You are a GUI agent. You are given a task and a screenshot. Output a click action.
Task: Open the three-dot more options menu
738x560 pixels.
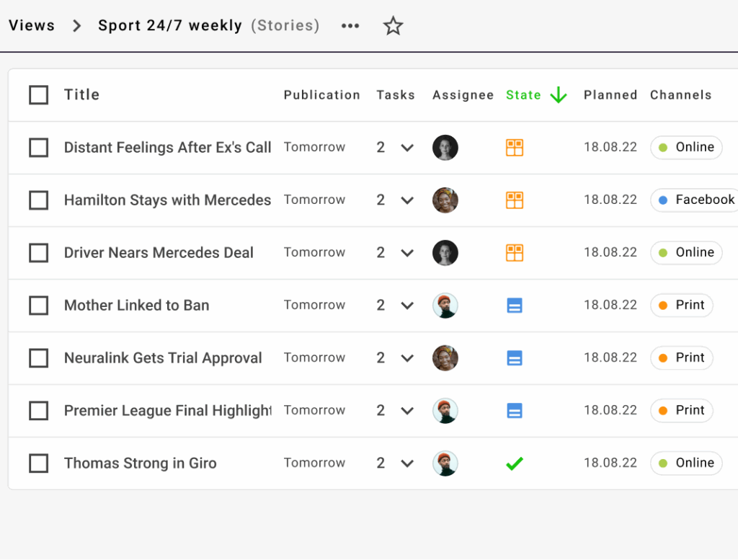[350, 26]
